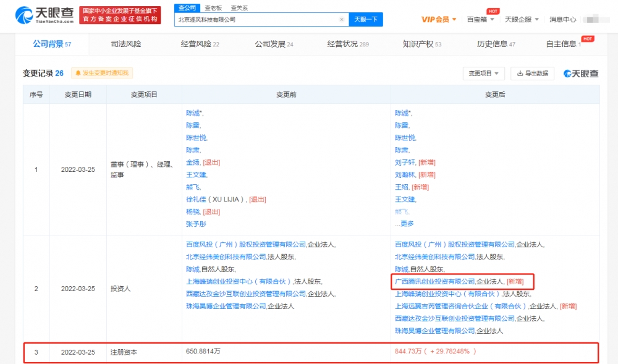Click the 导出数据 export button
618x364 pixels.
click(533, 74)
